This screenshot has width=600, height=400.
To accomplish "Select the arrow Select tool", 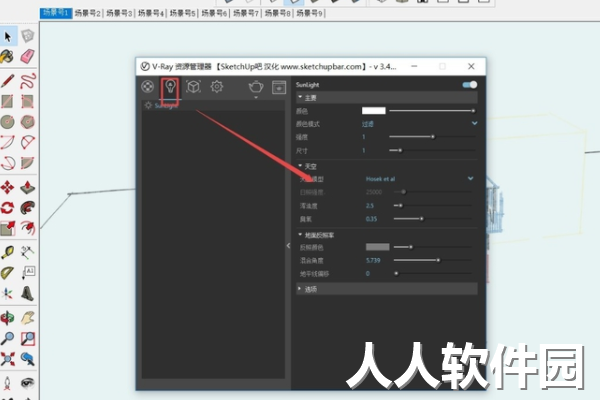I will coord(8,36).
